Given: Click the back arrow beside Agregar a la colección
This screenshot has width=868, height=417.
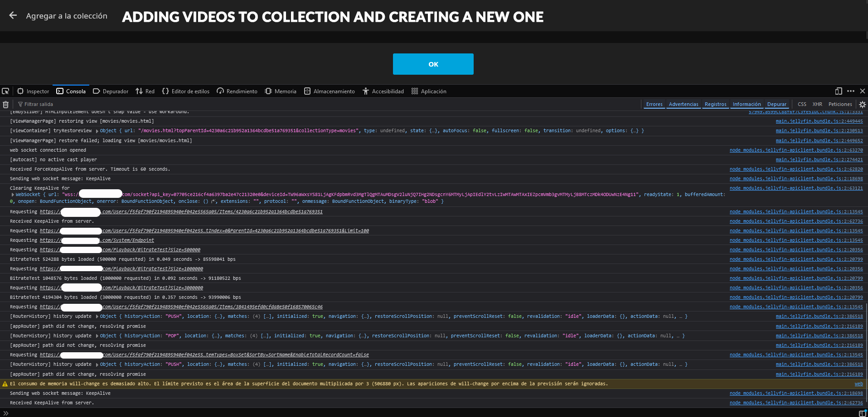Looking at the screenshot, I should (x=13, y=15).
